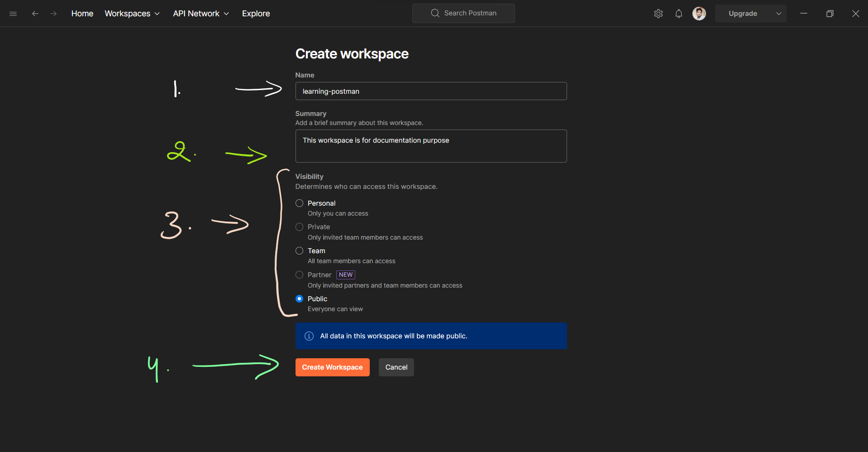Click the 'Only you can access' description

pos(338,214)
